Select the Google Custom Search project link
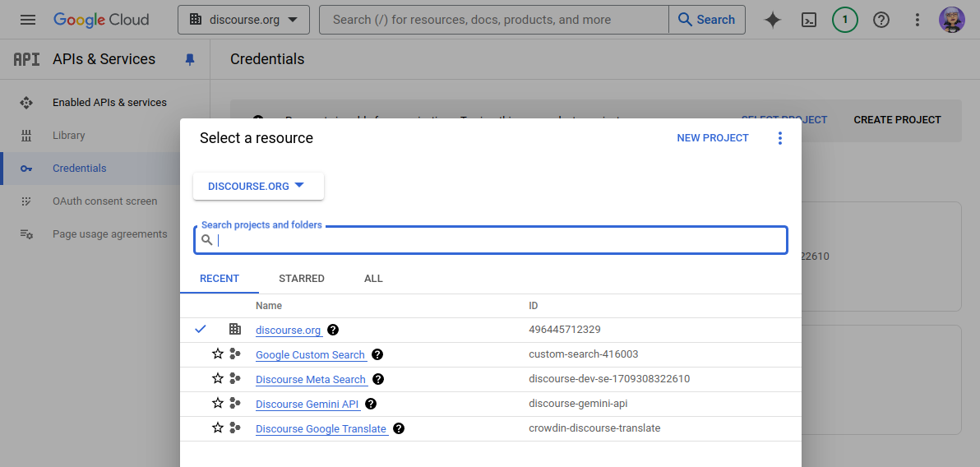 click(310, 355)
